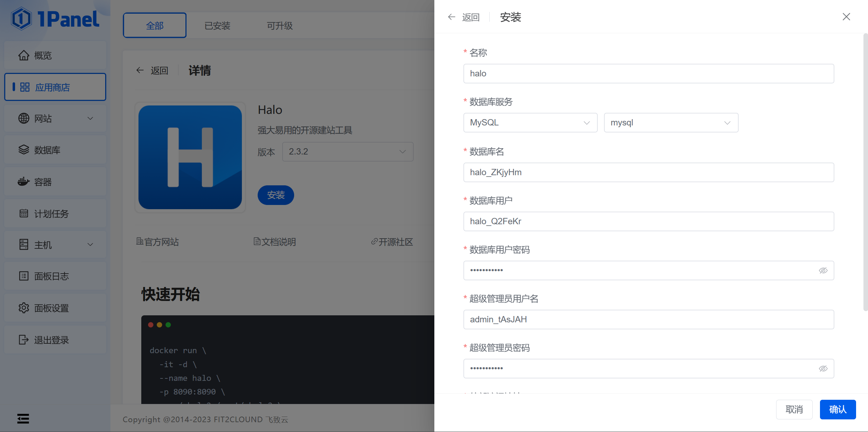Click the 面板日志 log icon

tap(24, 276)
